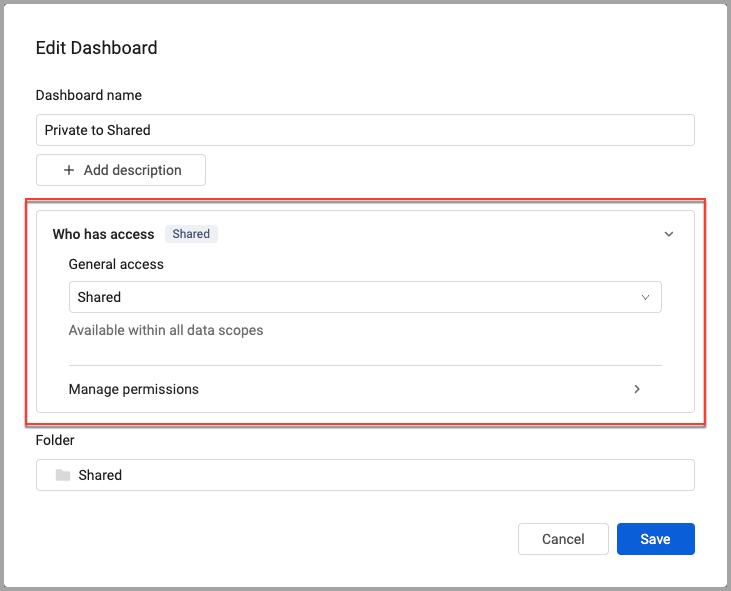The height and width of the screenshot is (591, 731).
Task: Click the Dashboard name text field
Action: click(364, 130)
